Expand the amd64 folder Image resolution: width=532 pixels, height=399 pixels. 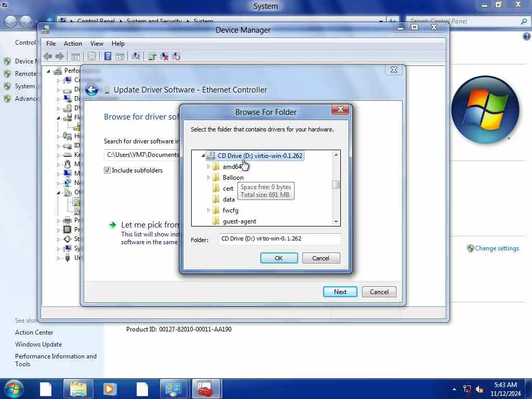tap(208, 167)
